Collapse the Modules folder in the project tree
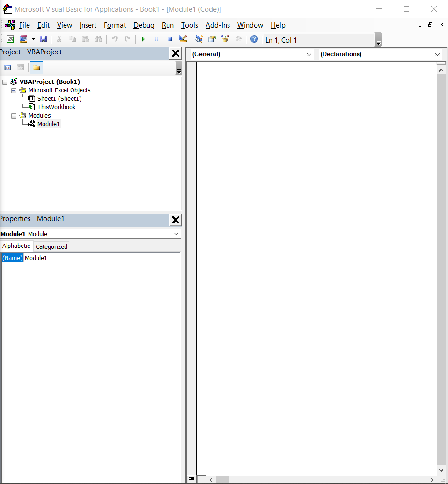The width and height of the screenshot is (448, 484). click(x=14, y=115)
